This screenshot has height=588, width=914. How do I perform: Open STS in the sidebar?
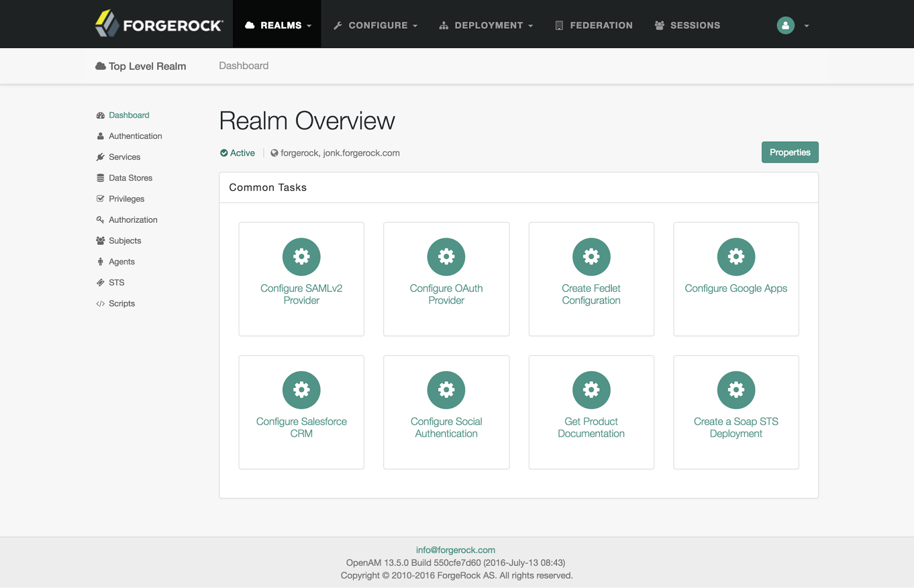coord(117,283)
